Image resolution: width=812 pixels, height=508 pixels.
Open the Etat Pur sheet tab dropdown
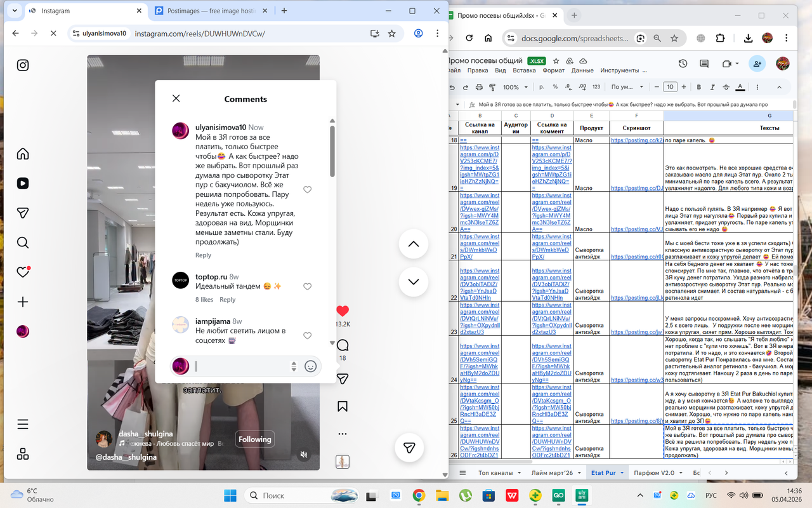[x=622, y=474]
